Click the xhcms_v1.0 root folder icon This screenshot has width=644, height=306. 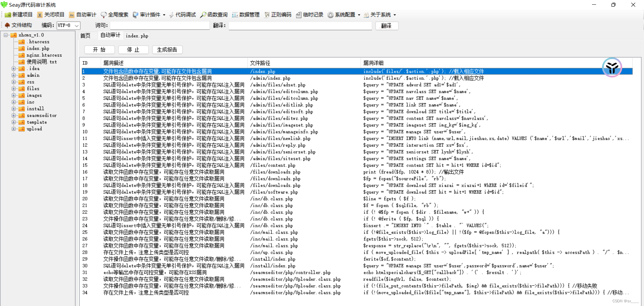coord(14,35)
